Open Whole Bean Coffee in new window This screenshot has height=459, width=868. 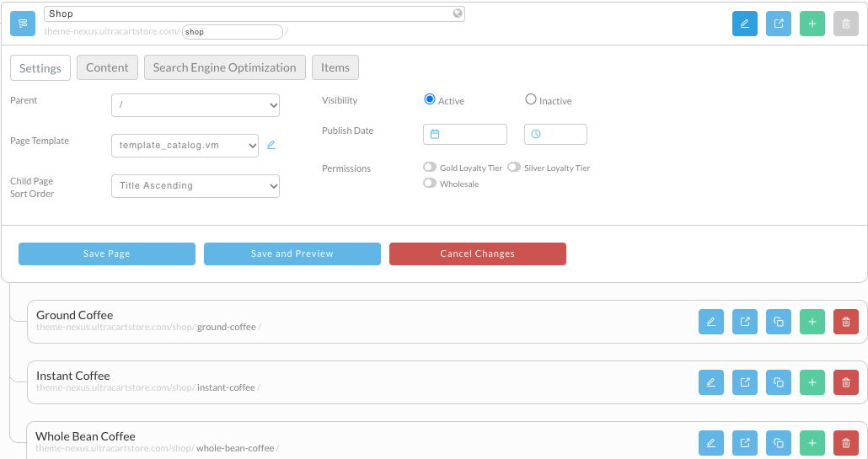(x=745, y=443)
